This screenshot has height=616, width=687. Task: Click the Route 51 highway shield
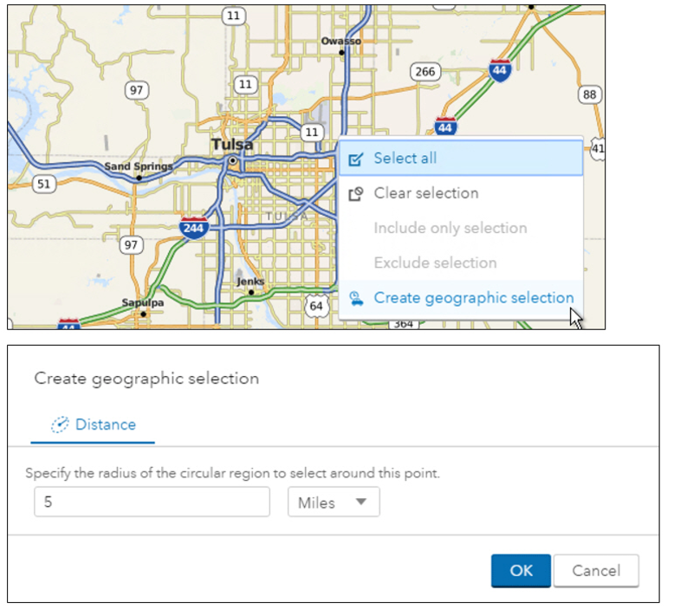[x=44, y=184]
